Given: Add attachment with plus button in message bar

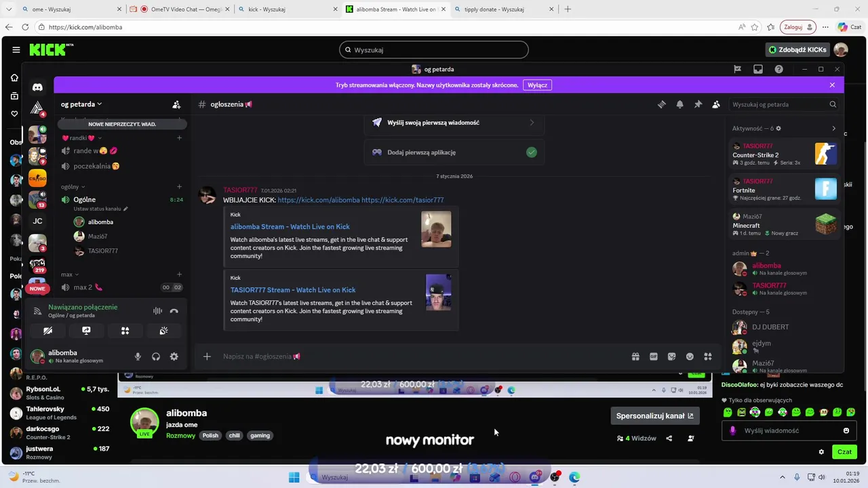Looking at the screenshot, I should tap(207, 357).
